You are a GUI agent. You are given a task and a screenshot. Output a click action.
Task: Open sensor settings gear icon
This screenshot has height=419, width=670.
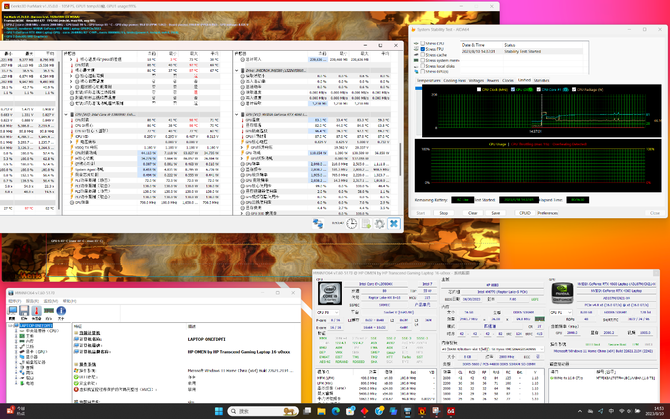379,224
